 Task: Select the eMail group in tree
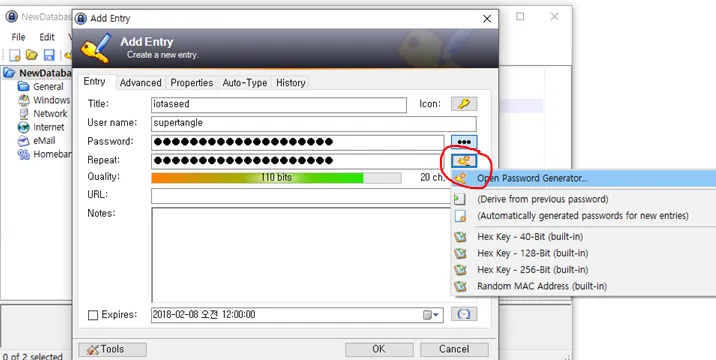pos(44,141)
